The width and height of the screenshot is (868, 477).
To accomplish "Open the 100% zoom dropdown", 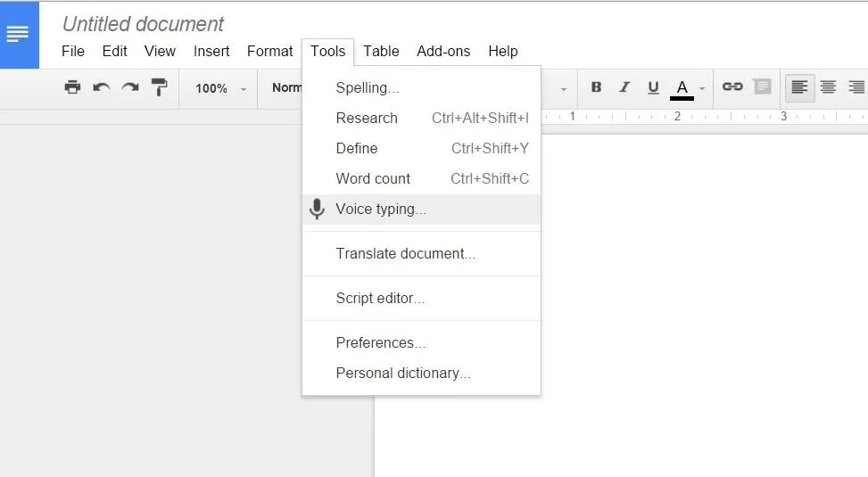I will [220, 88].
